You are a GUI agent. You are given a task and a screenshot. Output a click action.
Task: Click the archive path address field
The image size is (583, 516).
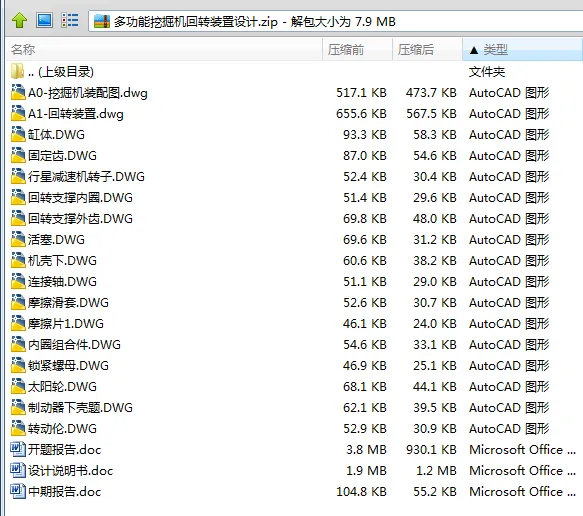[335, 22]
